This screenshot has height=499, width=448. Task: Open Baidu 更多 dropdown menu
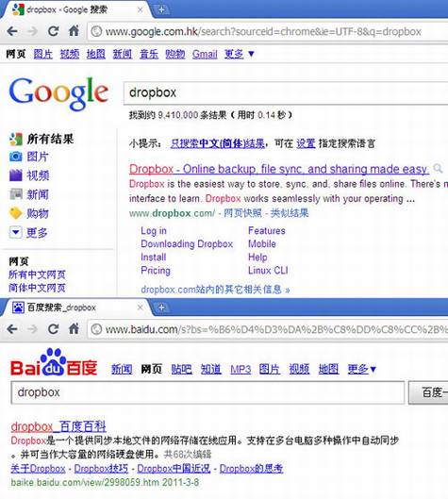coord(362,369)
